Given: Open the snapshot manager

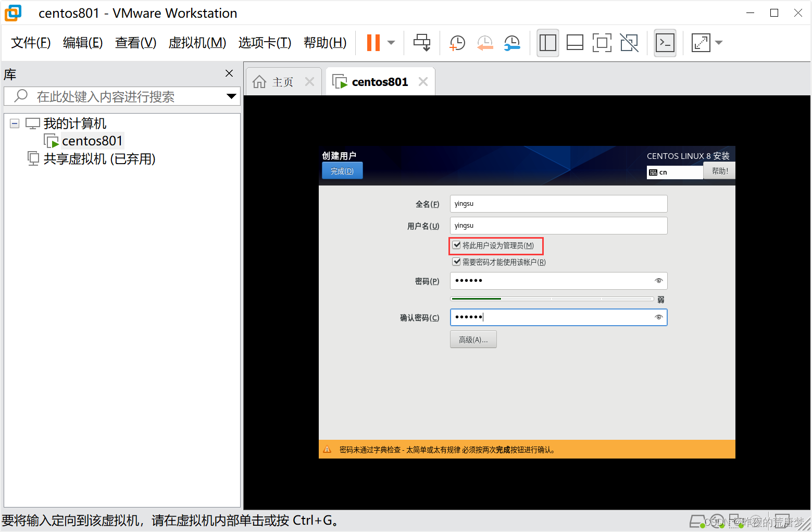Looking at the screenshot, I should pyautogui.click(x=512, y=43).
